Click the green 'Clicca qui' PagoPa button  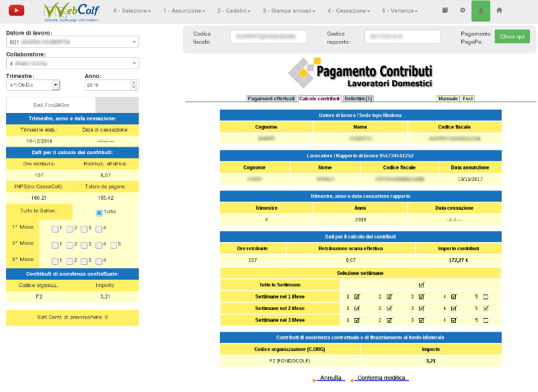[512, 37]
